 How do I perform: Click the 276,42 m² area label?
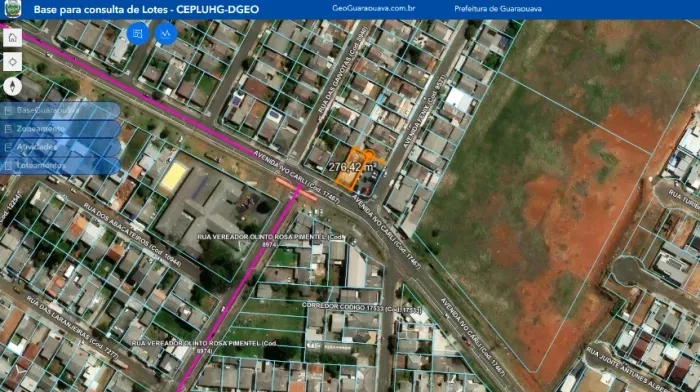[x=353, y=167]
